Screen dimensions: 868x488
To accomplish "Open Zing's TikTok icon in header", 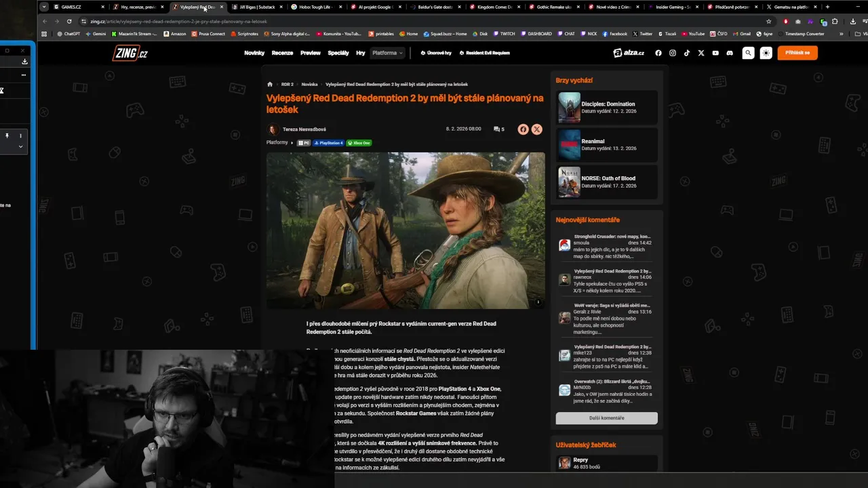I will pos(687,53).
